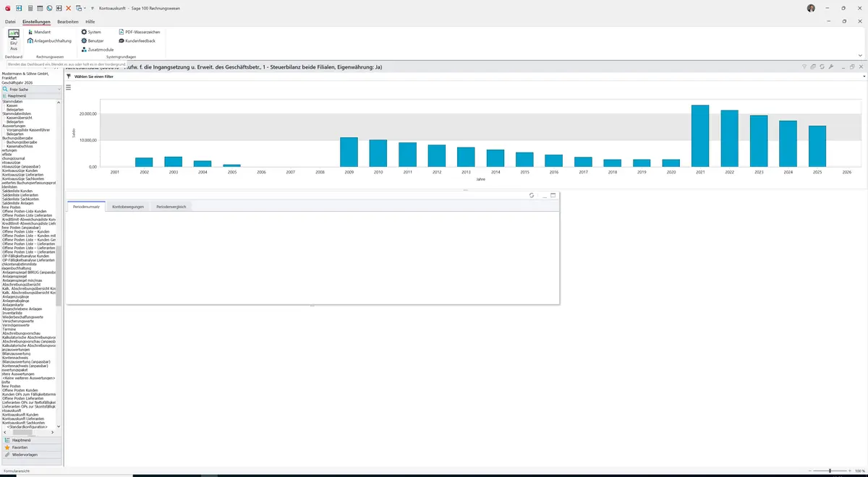
Task: Refresh the Periodenumsatz panel
Action: [x=532, y=195]
